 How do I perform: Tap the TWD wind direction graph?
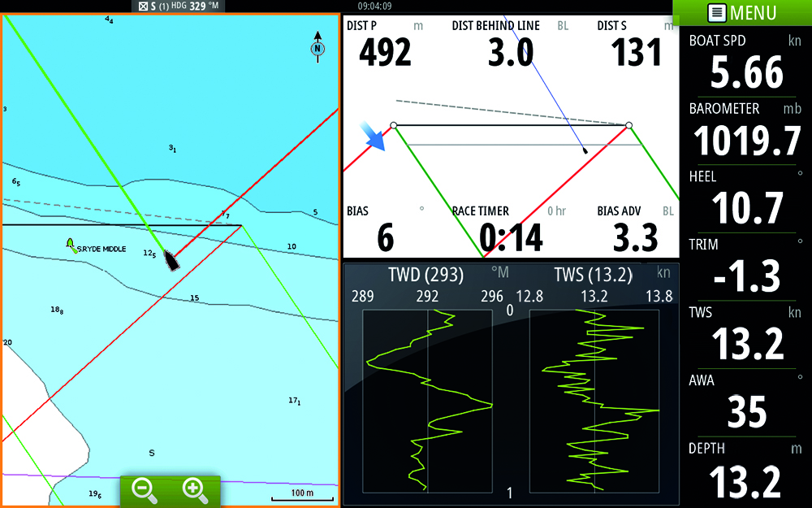tap(427, 401)
